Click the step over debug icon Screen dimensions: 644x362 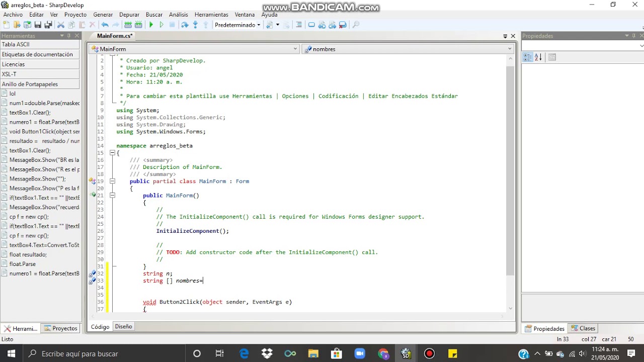click(x=185, y=25)
